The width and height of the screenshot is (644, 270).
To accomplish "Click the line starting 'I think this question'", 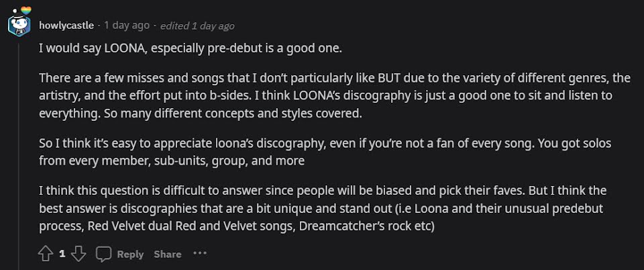I will point(323,191).
